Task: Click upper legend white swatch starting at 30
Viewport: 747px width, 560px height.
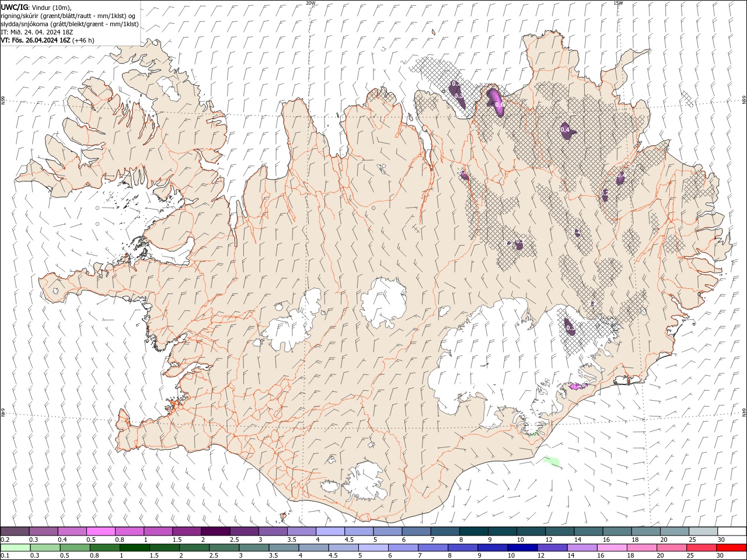Action: [732, 531]
